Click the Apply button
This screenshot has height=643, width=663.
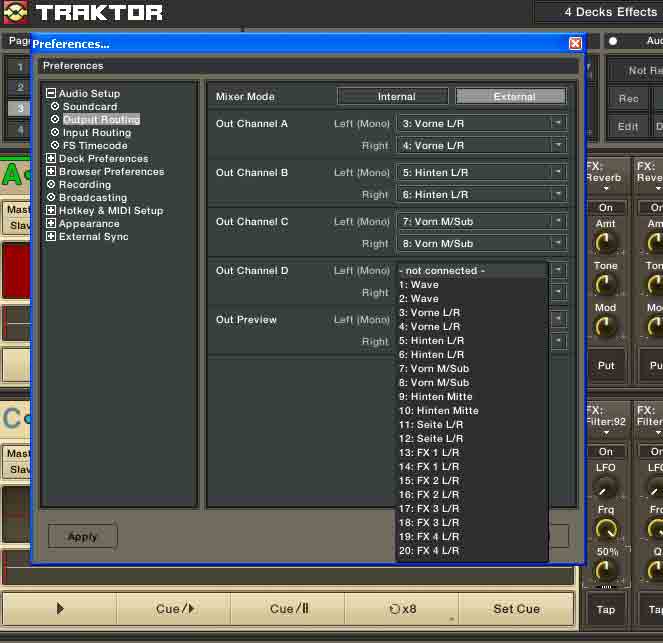click(x=82, y=536)
